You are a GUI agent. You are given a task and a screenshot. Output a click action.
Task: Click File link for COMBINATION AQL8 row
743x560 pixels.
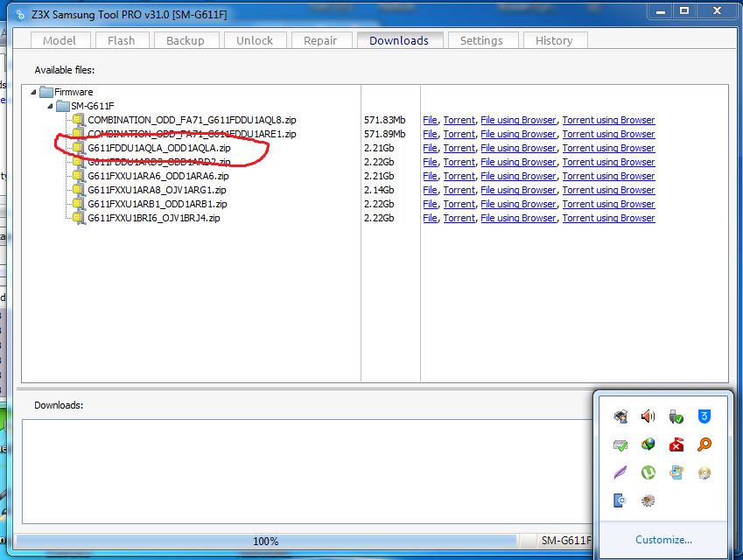coord(431,120)
